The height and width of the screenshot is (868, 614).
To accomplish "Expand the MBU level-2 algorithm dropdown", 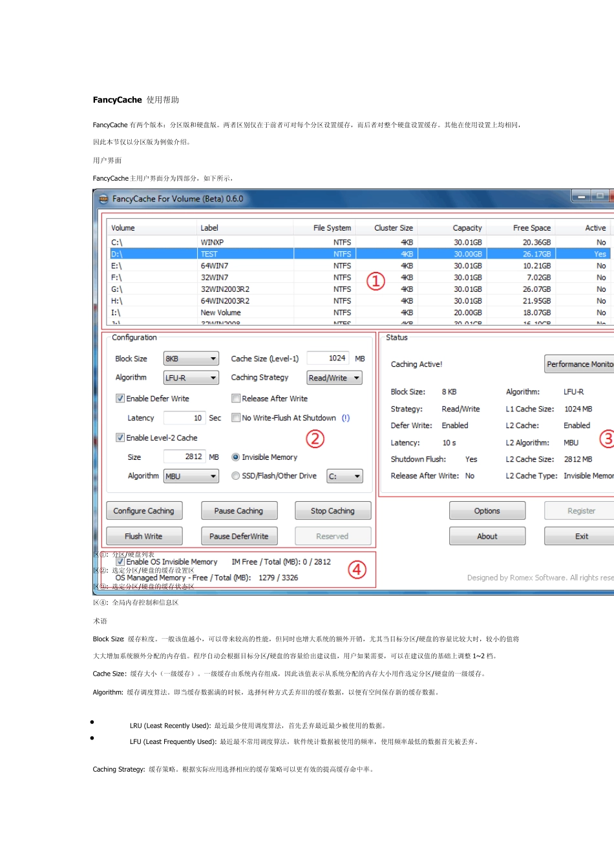I will pos(191,477).
